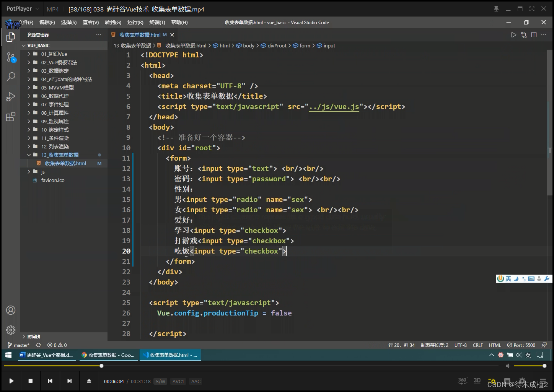Close the 收集表单数据.html editor tab
The width and height of the screenshot is (554, 392).
point(172,35)
